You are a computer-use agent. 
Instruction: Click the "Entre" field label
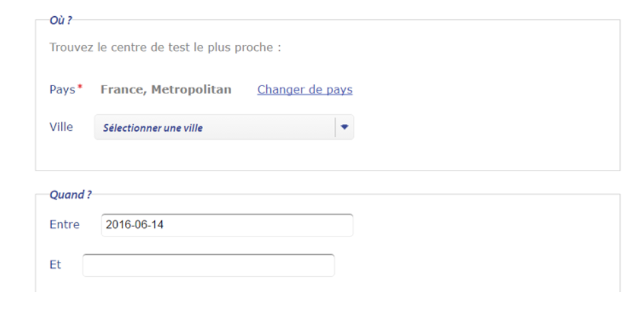click(65, 224)
